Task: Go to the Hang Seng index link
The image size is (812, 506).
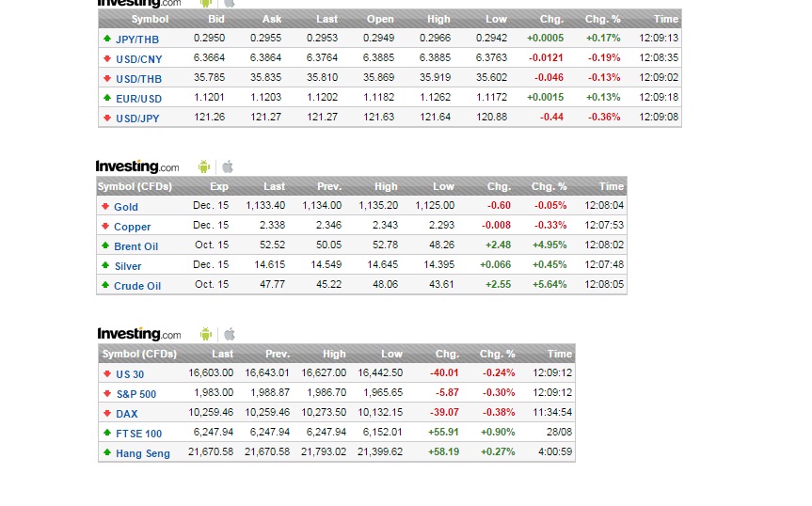Action: pyautogui.click(x=143, y=453)
